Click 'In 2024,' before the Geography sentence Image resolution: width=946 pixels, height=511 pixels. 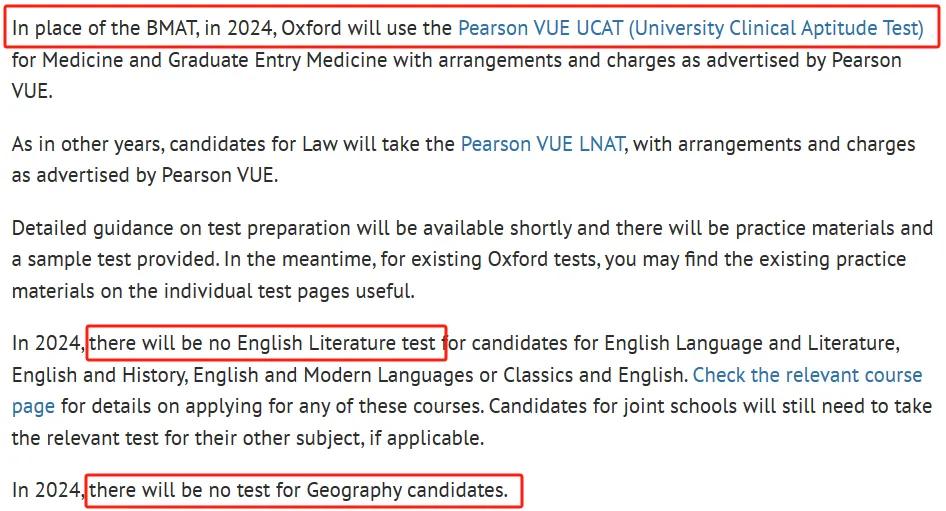click(48, 490)
